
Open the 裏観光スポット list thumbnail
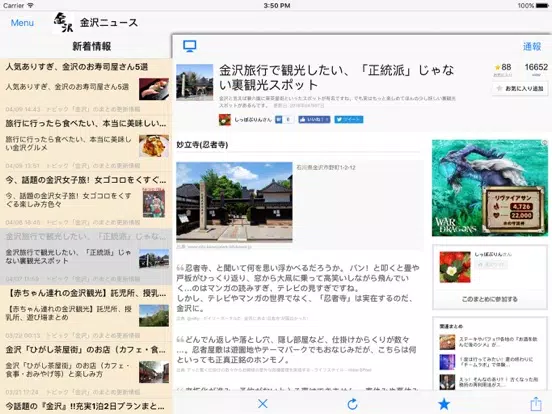(154, 259)
